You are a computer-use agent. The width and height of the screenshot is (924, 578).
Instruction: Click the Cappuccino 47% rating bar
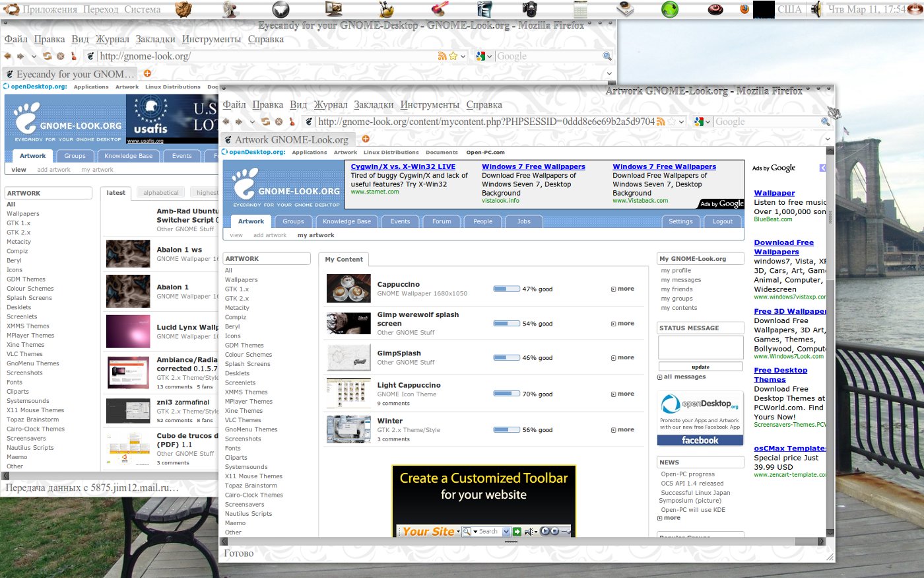tap(506, 289)
